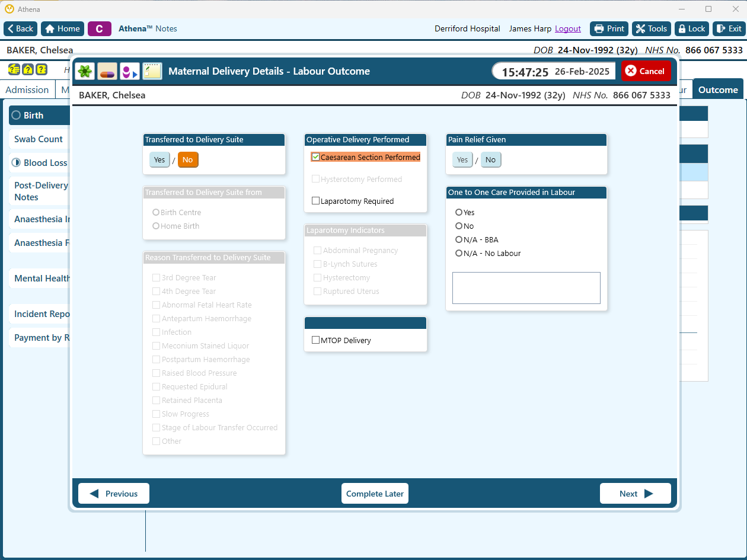Click the dialog time display 15:47:25
The height and width of the screenshot is (560, 747).
tap(525, 72)
